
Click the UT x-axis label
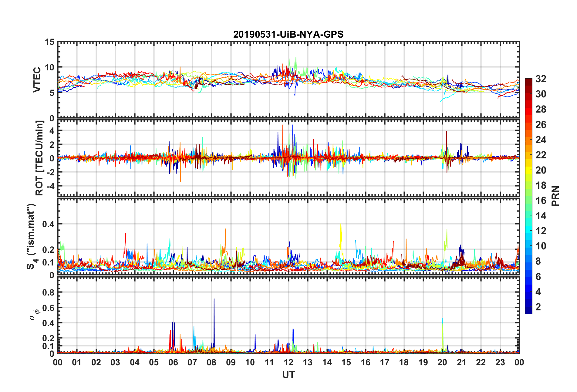coord(288,375)
